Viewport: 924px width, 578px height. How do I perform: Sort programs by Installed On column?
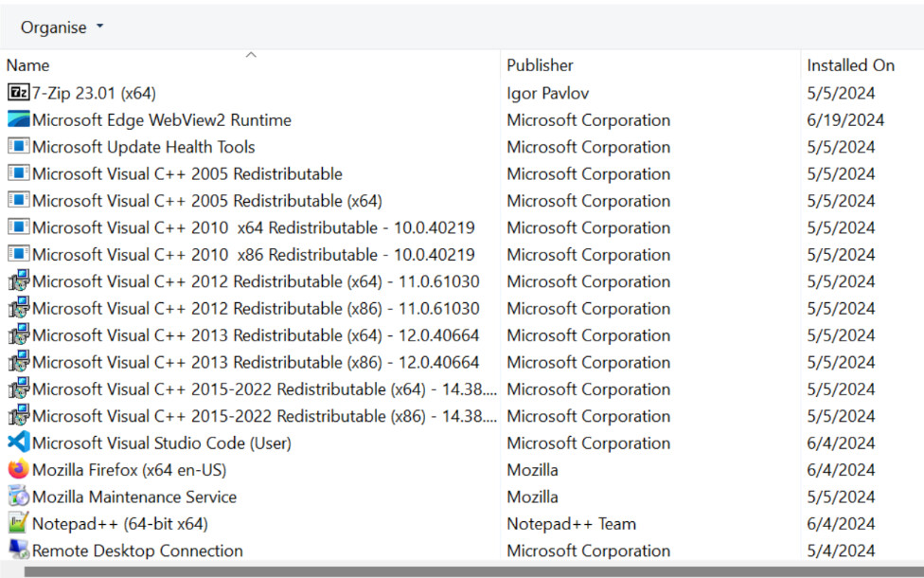click(x=862, y=64)
